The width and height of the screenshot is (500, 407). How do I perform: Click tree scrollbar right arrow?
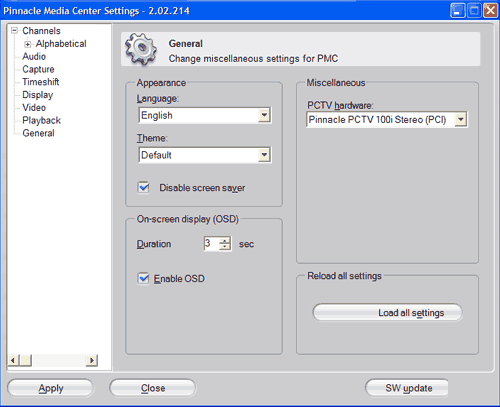(x=92, y=360)
